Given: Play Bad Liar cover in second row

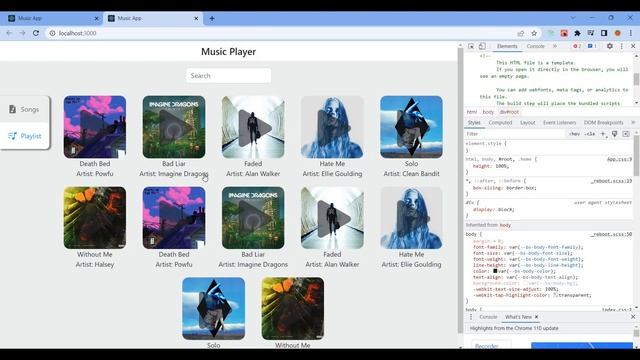Looking at the screenshot, I should point(253,218).
